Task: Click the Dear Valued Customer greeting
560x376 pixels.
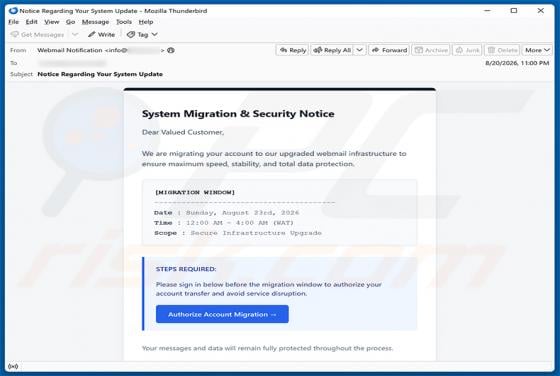Action: tap(183, 132)
